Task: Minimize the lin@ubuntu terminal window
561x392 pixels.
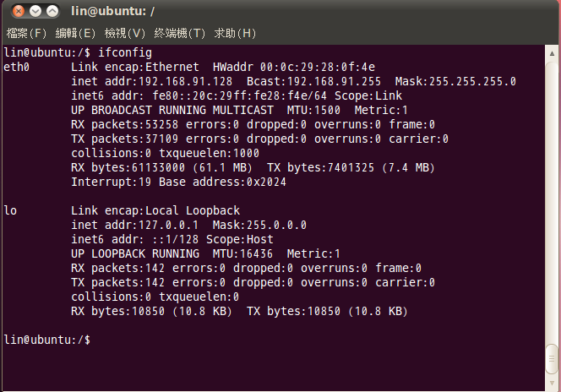Action: [x=35, y=12]
